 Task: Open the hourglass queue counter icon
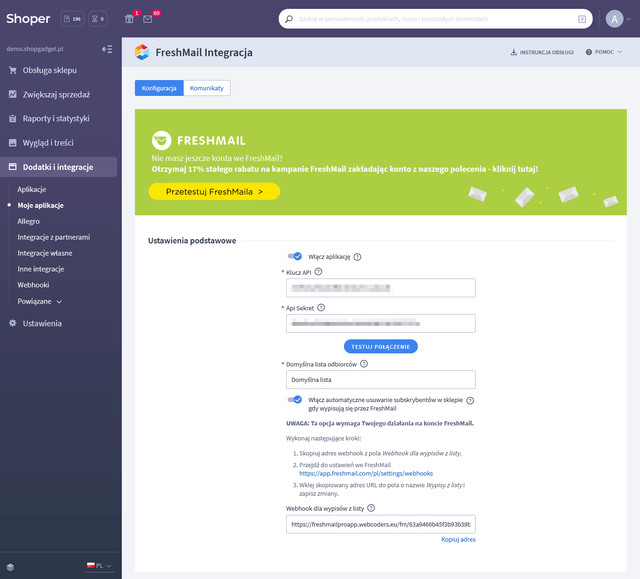click(x=98, y=19)
